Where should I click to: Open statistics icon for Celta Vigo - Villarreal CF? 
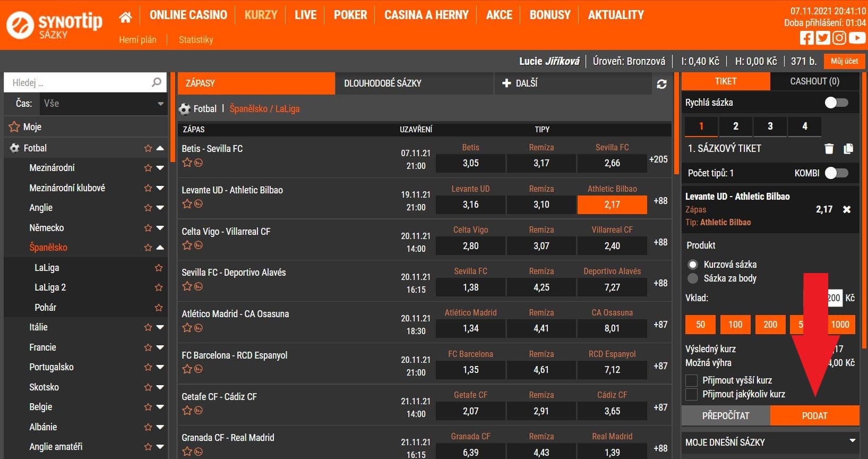tap(199, 245)
